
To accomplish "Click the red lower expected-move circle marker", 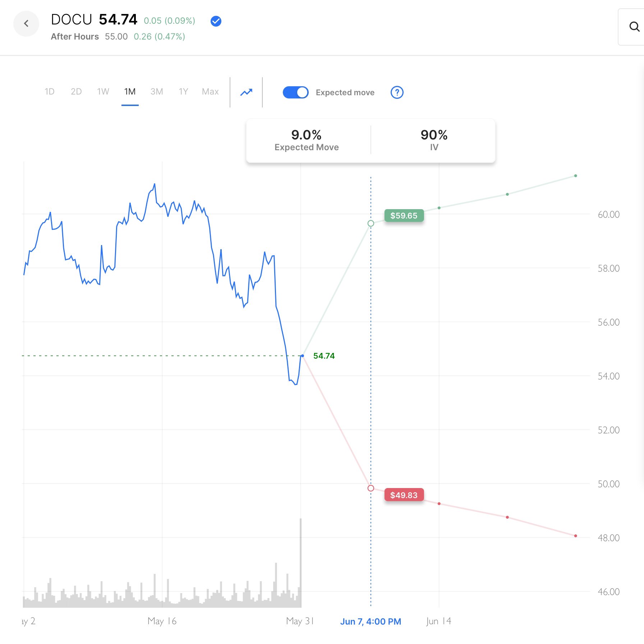I will (371, 488).
